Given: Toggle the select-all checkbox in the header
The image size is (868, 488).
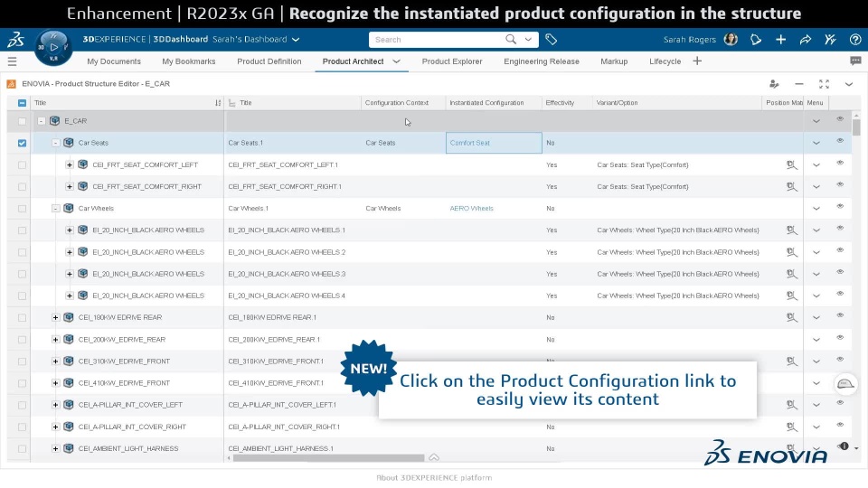Looking at the screenshot, I should pyautogui.click(x=22, y=103).
